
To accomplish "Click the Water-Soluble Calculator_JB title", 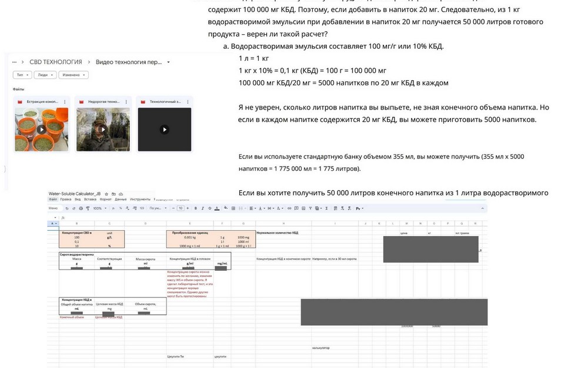I will click(x=75, y=194).
